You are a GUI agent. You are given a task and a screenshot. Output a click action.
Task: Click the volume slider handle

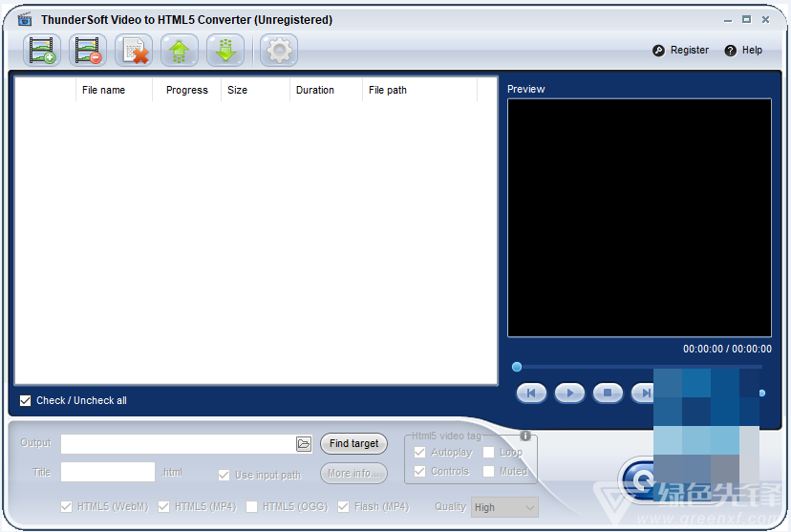tap(762, 393)
